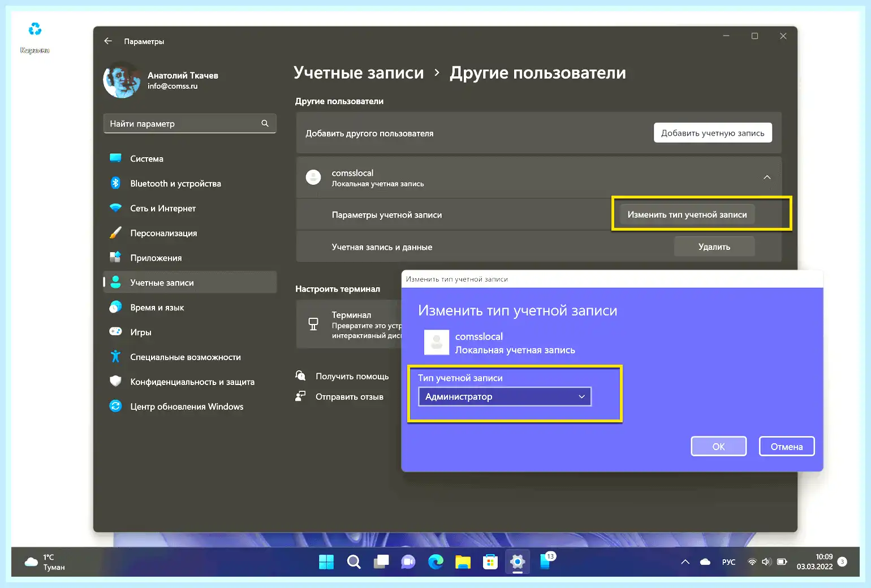
Task: Collapse the comsslocal account entry chevron
Action: coord(767,178)
